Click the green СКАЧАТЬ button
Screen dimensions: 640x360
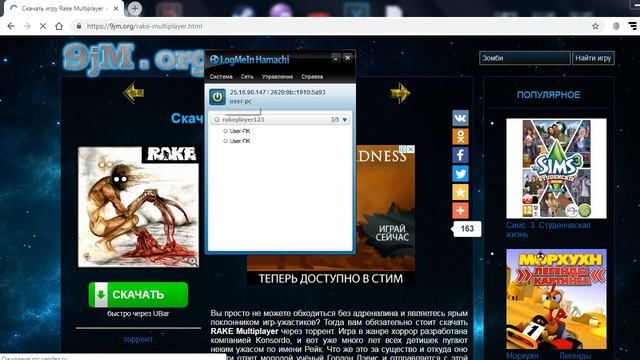(138, 295)
